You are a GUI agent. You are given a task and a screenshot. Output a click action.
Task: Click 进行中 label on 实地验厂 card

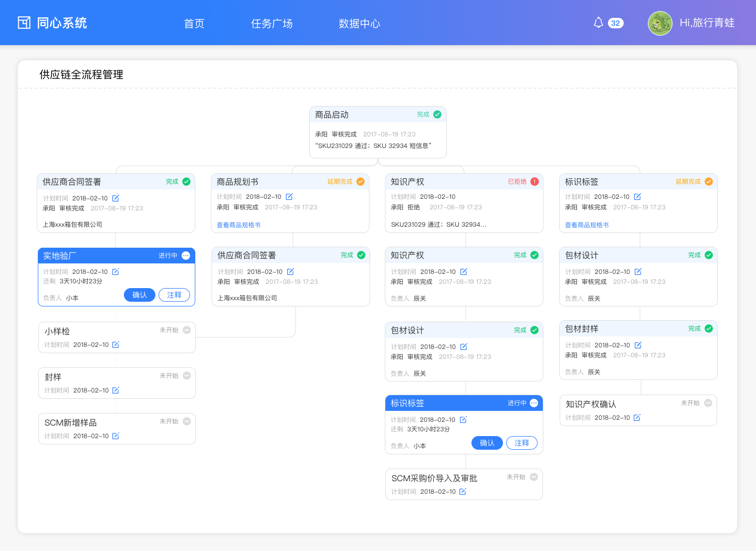coord(168,256)
